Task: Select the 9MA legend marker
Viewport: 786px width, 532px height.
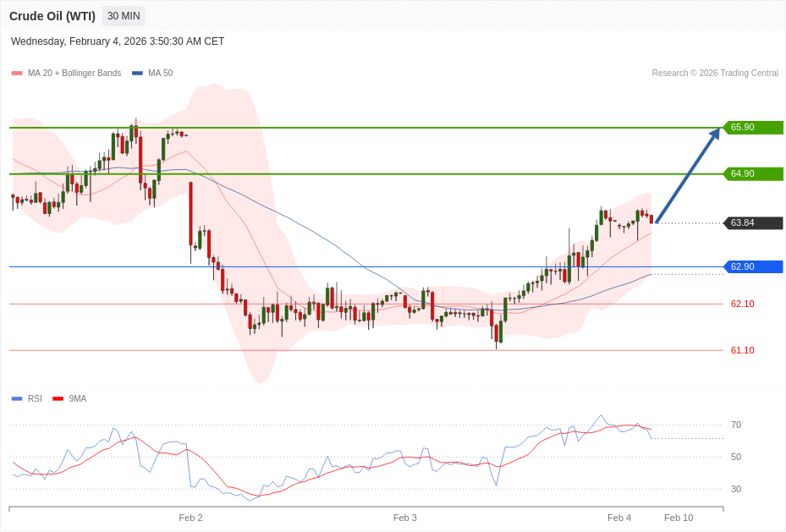Action: (57, 398)
